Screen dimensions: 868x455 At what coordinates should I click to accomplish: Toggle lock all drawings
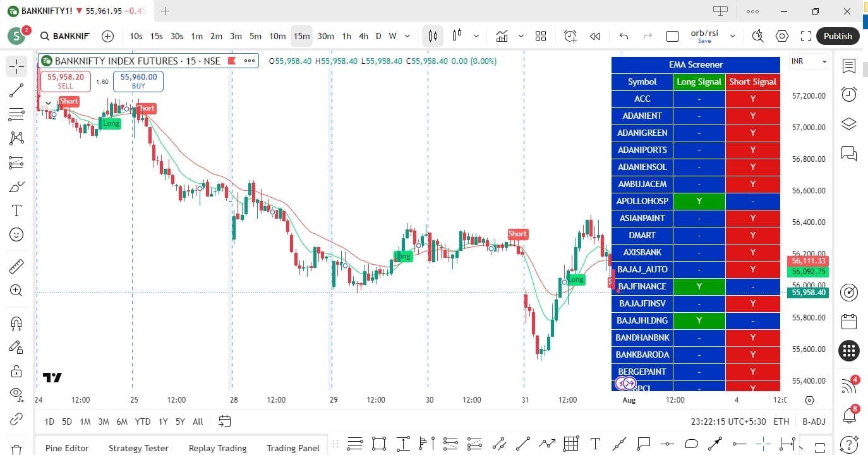[16, 371]
